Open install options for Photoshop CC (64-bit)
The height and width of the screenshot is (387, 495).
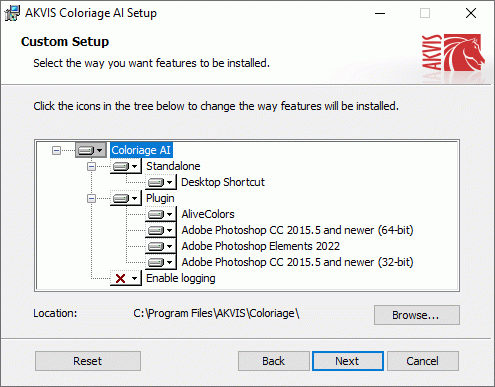(161, 230)
